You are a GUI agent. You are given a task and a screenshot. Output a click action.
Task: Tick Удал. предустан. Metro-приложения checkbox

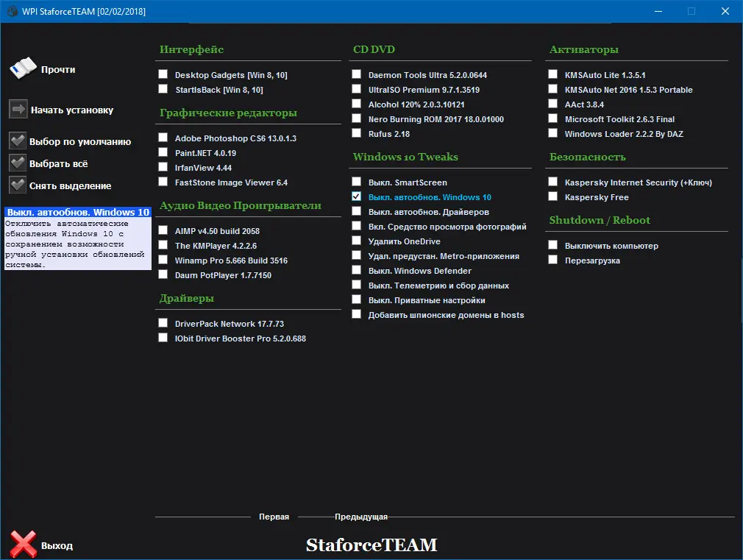pyautogui.click(x=356, y=255)
